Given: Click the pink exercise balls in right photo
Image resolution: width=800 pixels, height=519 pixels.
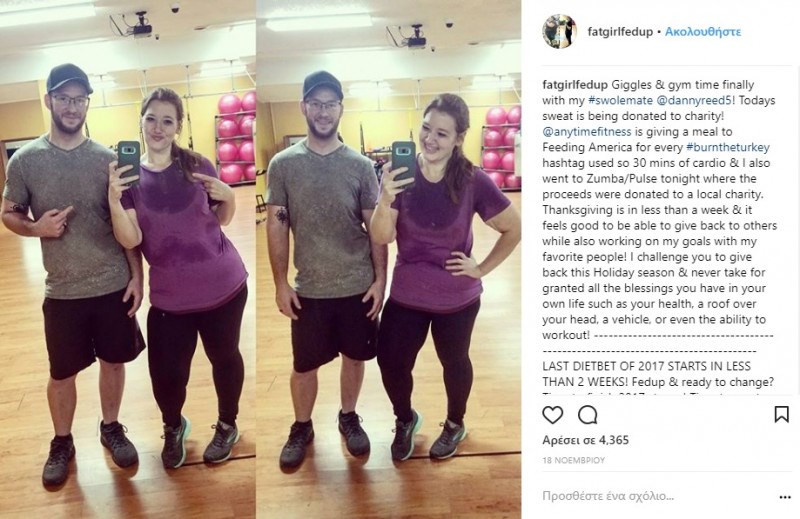Looking at the screenshot, I should [x=502, y=146].
